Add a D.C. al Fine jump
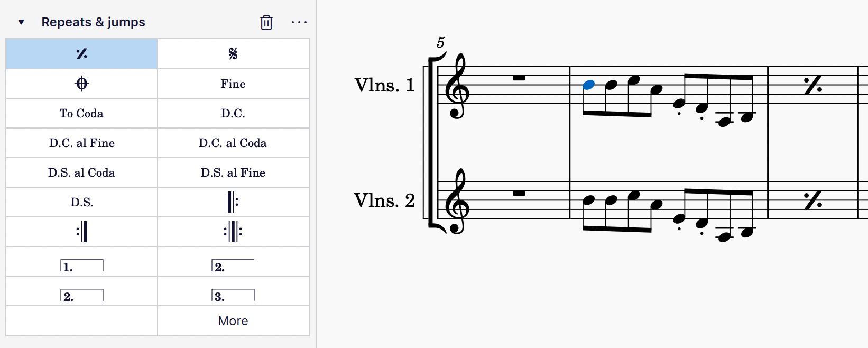Image resolution: width=868 pixels, height=348 pixels. [81, 143]
